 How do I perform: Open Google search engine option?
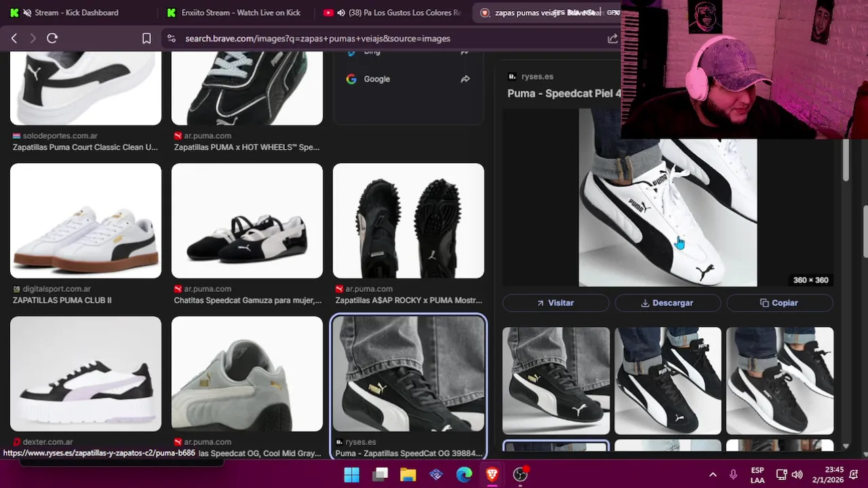point(408,79)
